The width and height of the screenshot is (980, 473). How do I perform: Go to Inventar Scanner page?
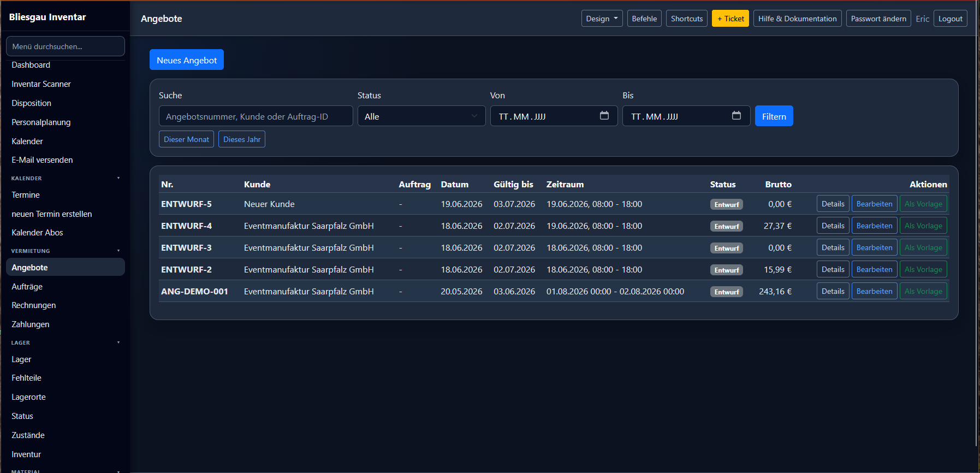pyautogui.click(x=66, y=84)
